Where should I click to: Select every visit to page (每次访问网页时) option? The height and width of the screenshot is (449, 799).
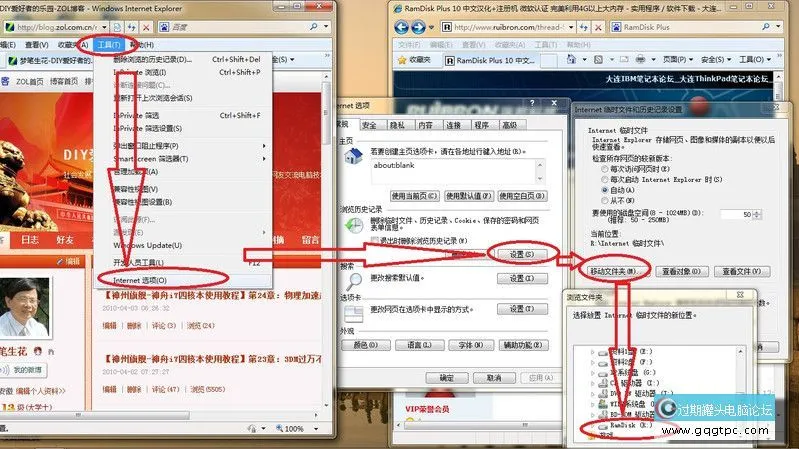click(605, 169)
